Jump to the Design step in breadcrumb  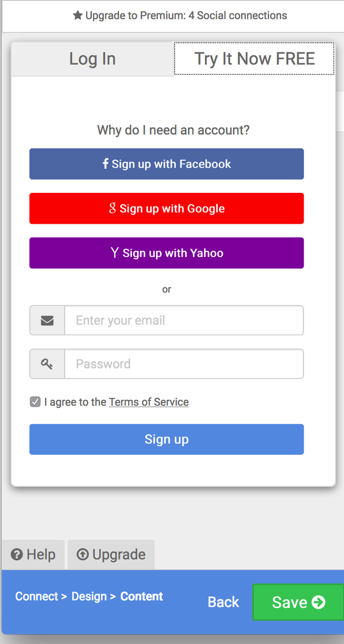[x=89, y=596]
